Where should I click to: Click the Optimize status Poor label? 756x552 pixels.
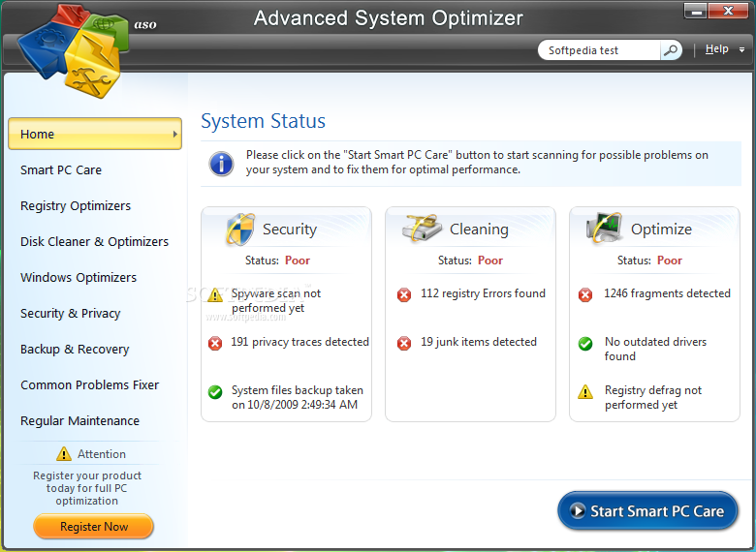(670, 261)
